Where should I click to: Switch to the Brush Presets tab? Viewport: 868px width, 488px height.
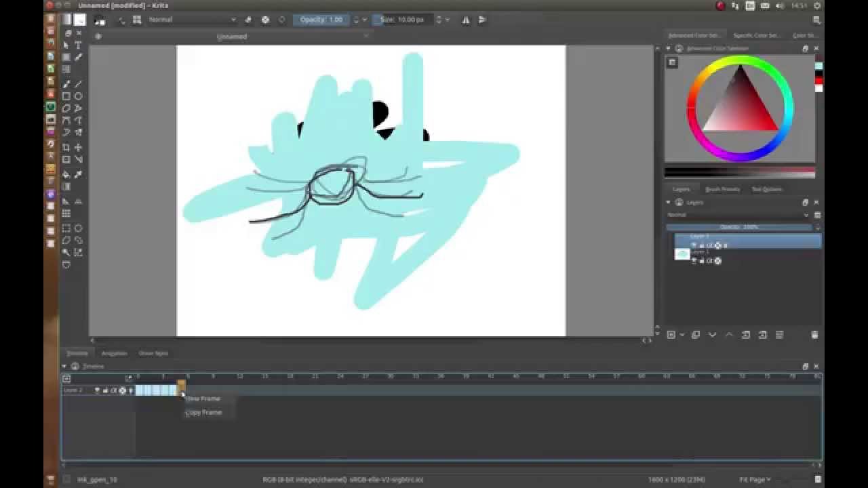722,189
